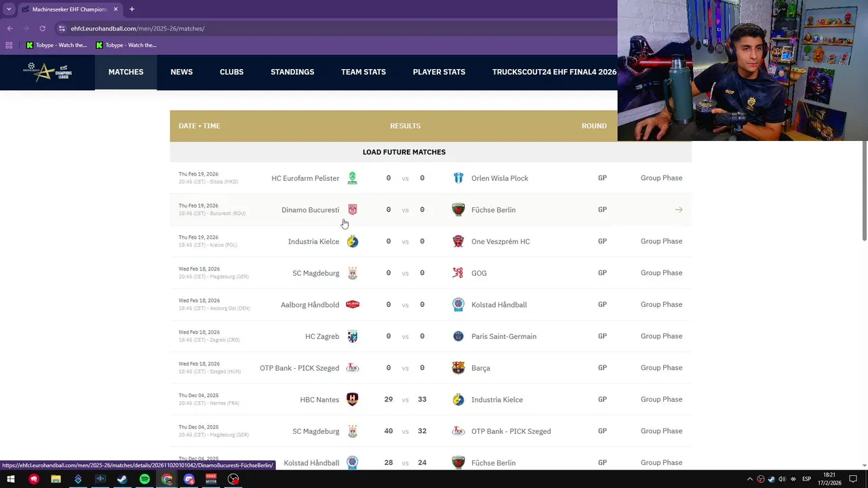Open the NEWS navigation item
The width and height of the screenshot is (868, 488).
[182, 72]
